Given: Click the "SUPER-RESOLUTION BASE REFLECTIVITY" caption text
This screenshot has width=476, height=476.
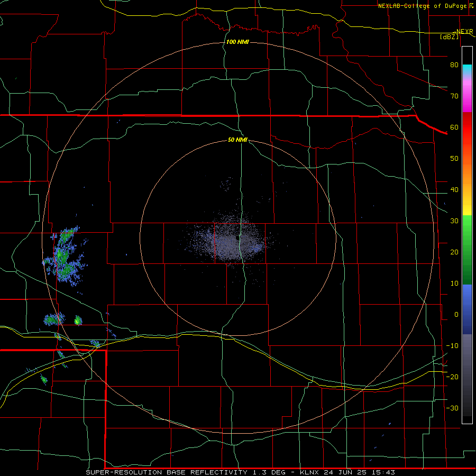Looking at the screenshot, I should (x=167, y=472).
